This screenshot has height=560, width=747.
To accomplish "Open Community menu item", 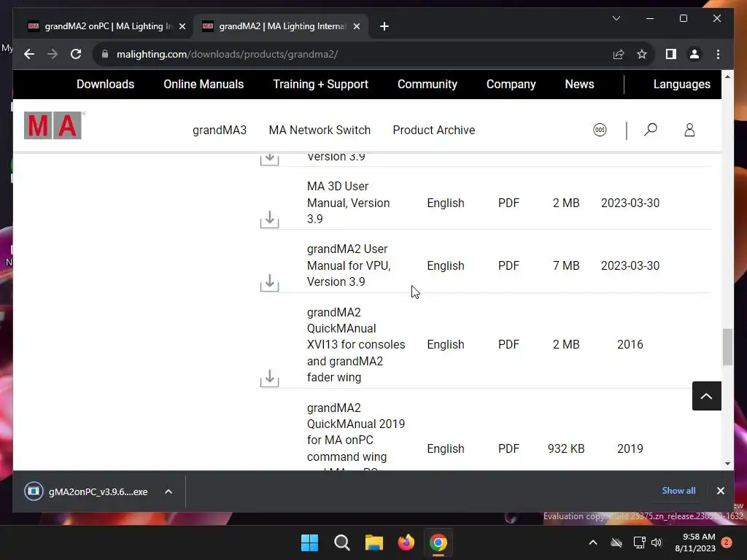I will [427, 85].
